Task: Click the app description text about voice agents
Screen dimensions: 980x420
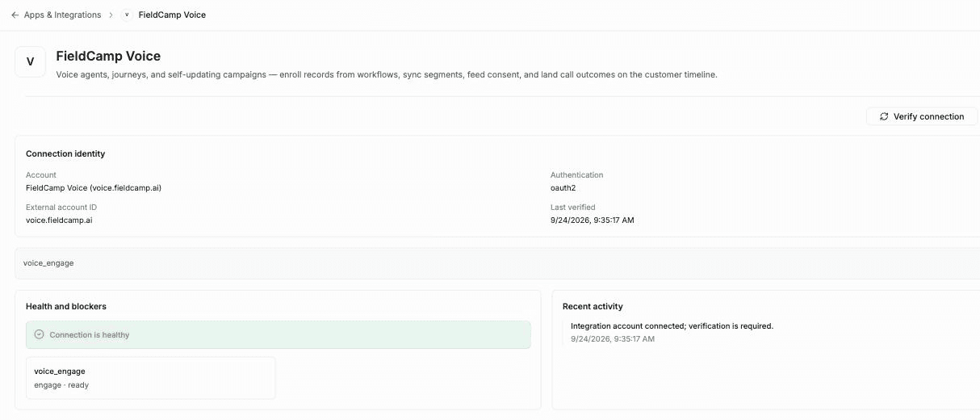Action: coord(387,74)
